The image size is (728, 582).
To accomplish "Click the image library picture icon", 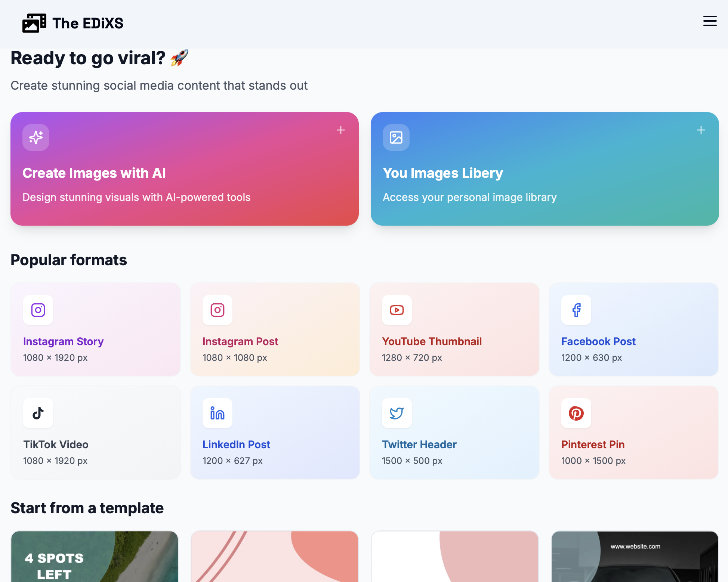I will pyautogui.click(x=396, y=137).
